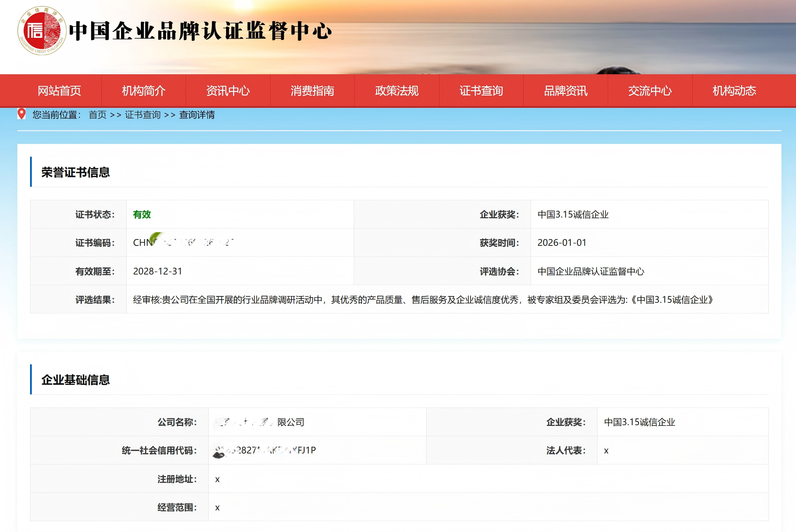
Task: Select 机构动态 in the navigation bar
Action: 734,91
